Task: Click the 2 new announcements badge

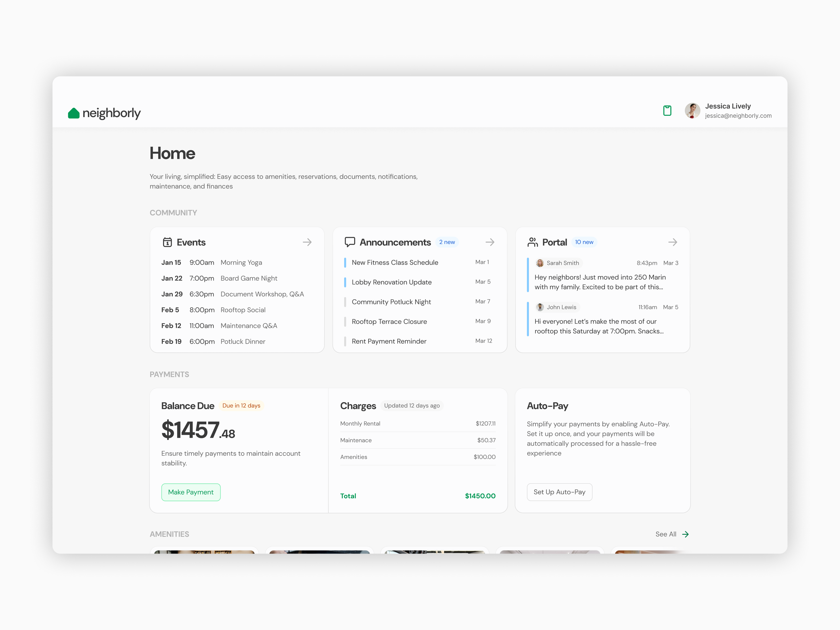Action: pyautogui.click(x=447, y=242)
